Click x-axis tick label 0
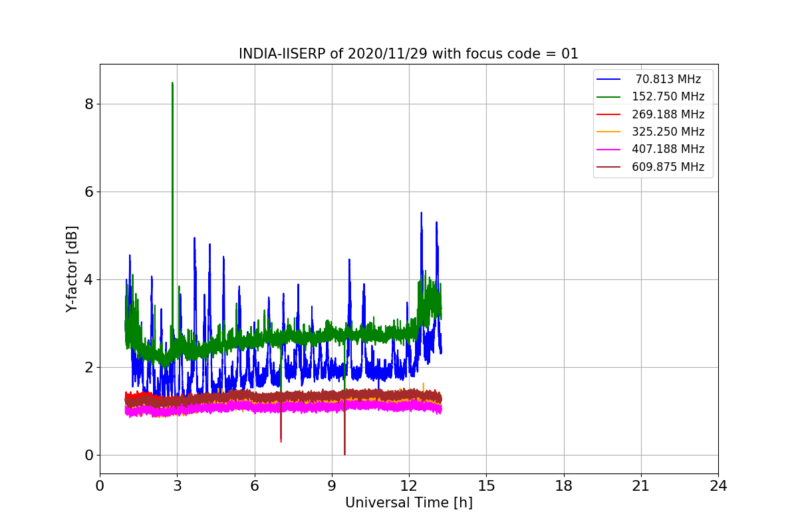The height and width of the screenshot is (532, 798). click(x=100, y=485)
